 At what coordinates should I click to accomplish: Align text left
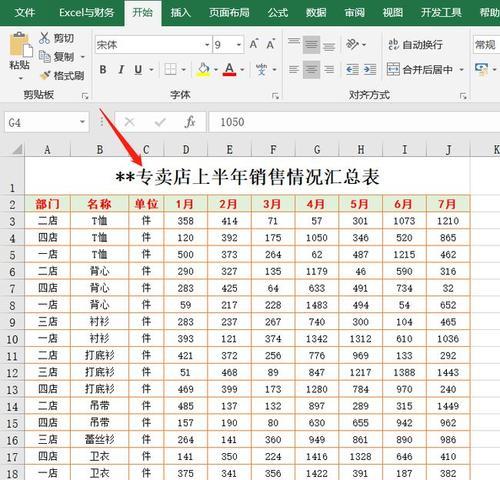point(294,70)
